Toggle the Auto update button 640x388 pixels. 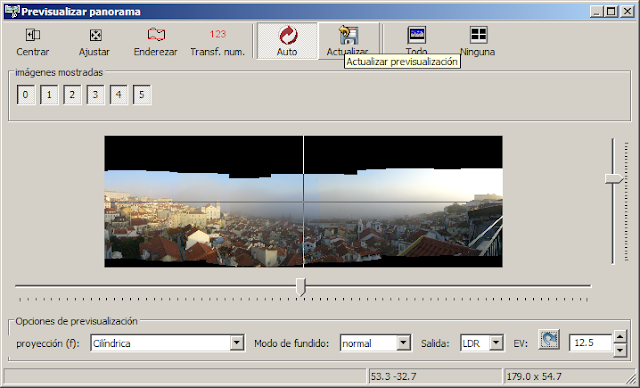click(287, 41)
